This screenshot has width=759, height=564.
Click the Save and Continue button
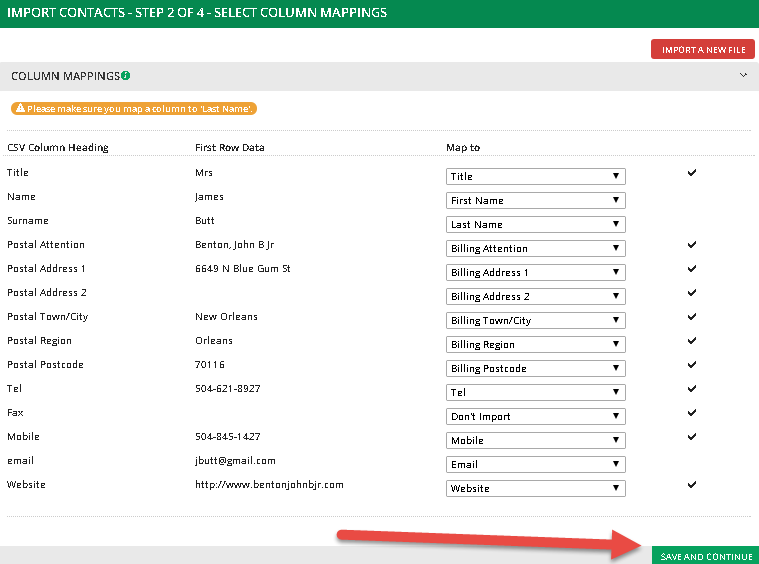tap(704, 556)
